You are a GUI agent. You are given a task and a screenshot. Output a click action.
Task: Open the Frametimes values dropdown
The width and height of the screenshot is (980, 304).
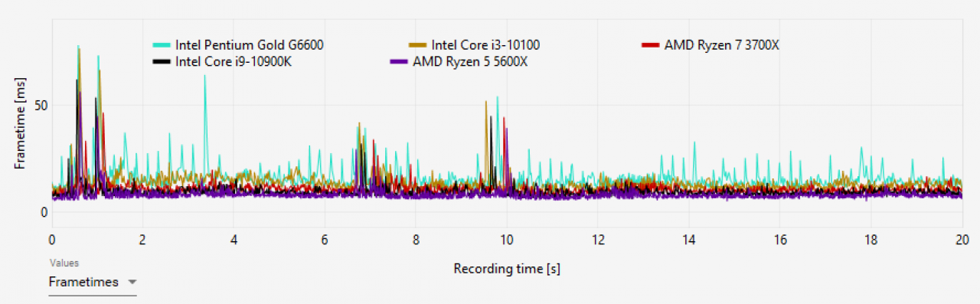pos(93,283)
